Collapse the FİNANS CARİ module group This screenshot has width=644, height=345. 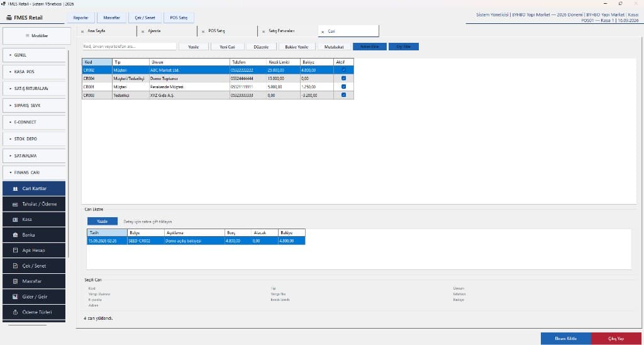(34, 172)
